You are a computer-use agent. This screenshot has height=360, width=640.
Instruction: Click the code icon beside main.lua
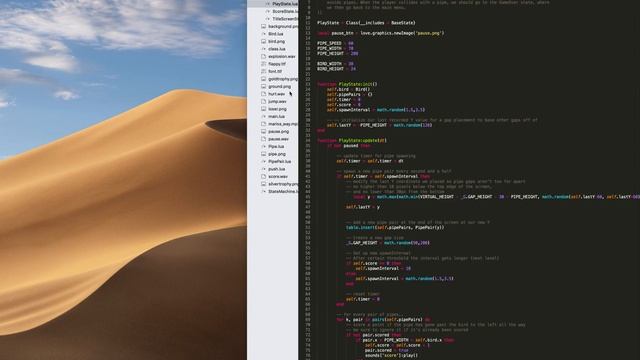tap(264, 116)
